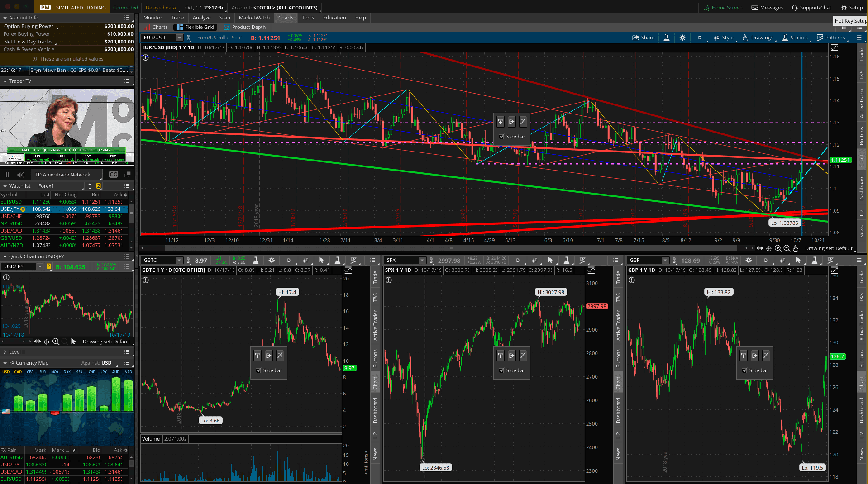Collapse FX Currency Map gadget
Viewport: 868px width, 484px height.
(5, 363)
